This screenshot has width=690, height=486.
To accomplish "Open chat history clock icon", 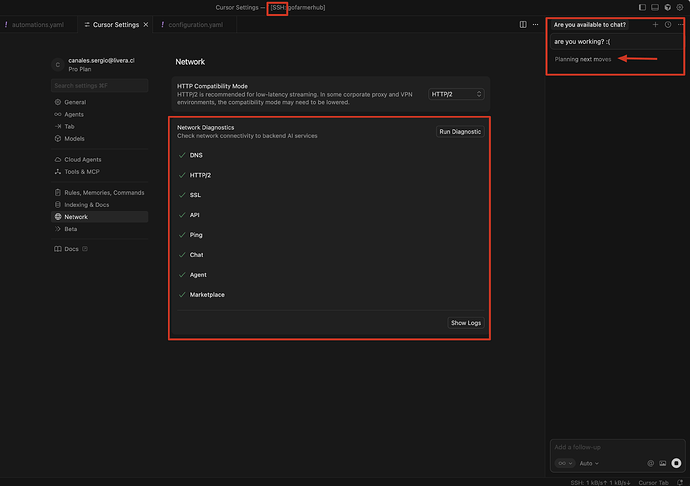I will [x=668, y=25].
